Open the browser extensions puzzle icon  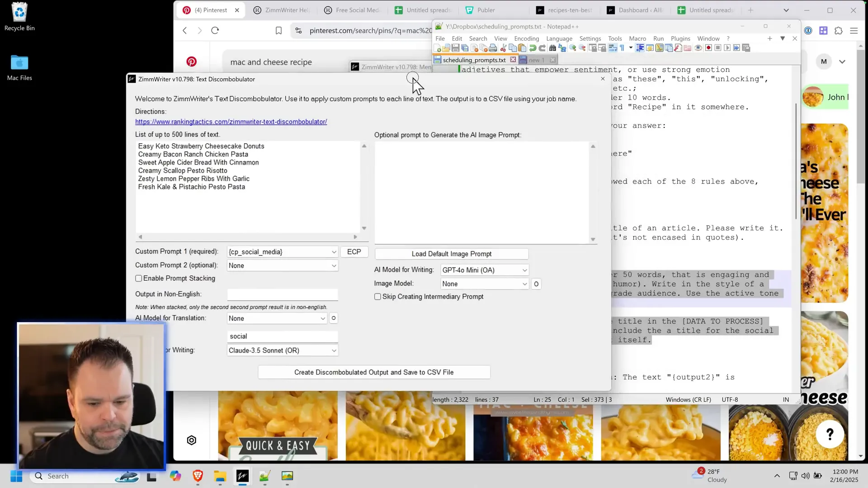(x=839, y=30)
